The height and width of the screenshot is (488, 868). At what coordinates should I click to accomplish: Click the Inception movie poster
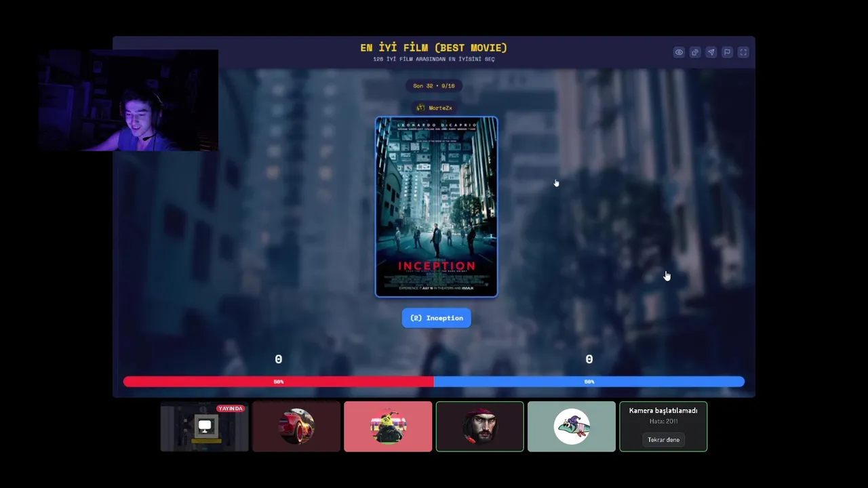tap(436, 207)
